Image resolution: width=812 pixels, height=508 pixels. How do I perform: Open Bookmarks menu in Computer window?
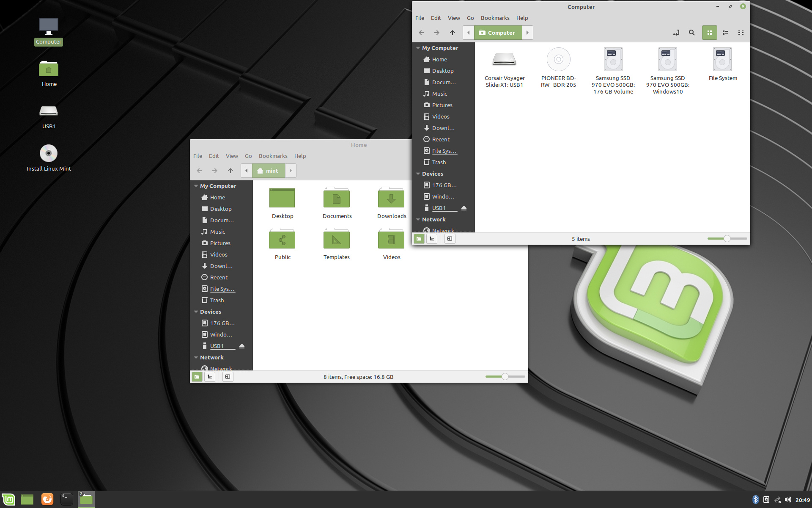(495, 18)
